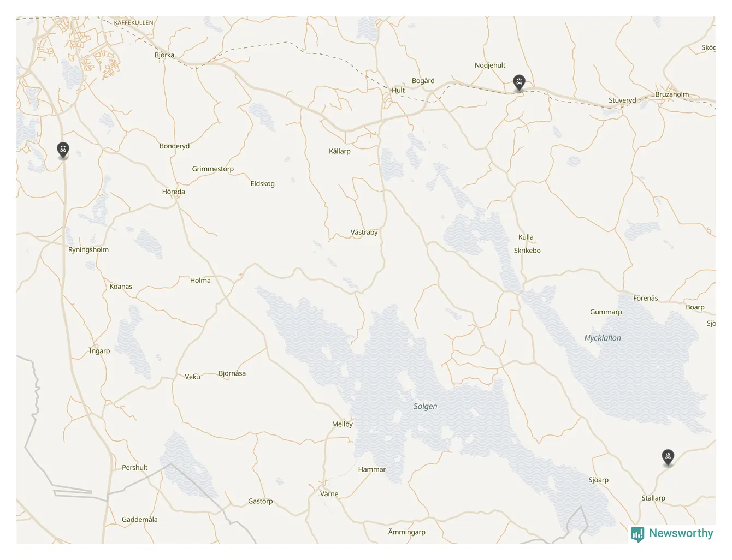Select the Gummarp place label
This screenshot has width=732, height=560.
(x=606, y=312)
